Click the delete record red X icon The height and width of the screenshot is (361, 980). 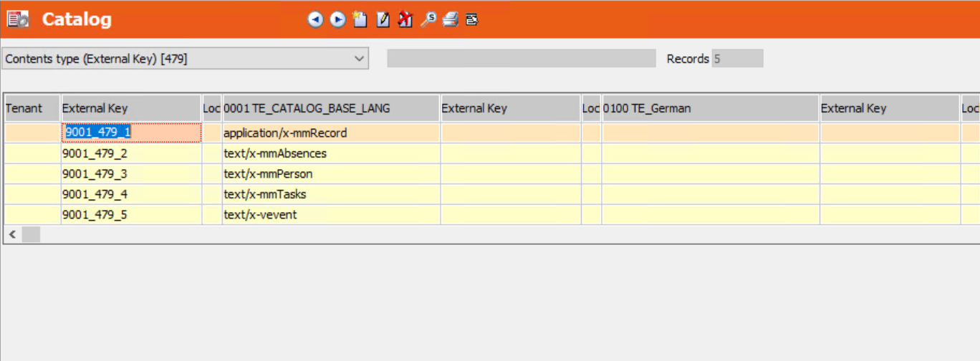point(405,19)
